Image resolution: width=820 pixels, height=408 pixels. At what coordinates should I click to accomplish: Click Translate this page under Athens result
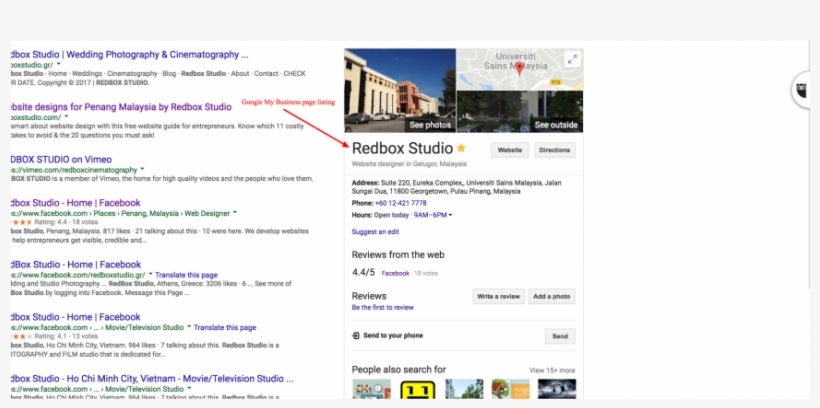(x=186, y=275)
